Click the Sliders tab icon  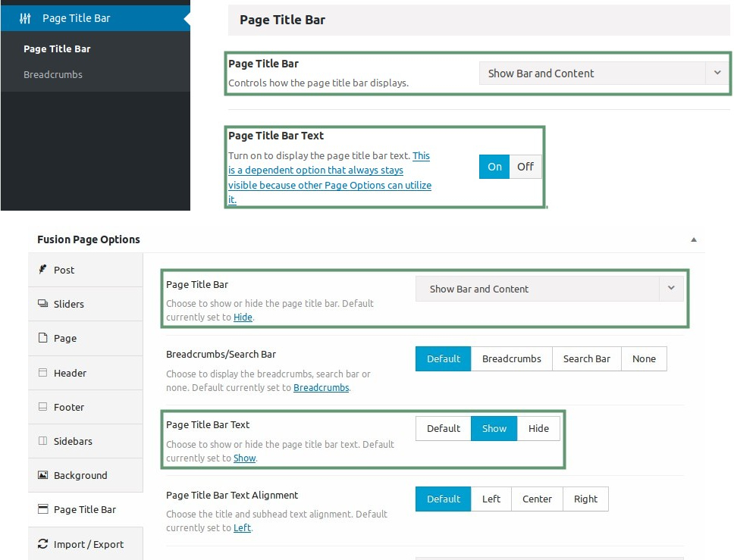42,304
